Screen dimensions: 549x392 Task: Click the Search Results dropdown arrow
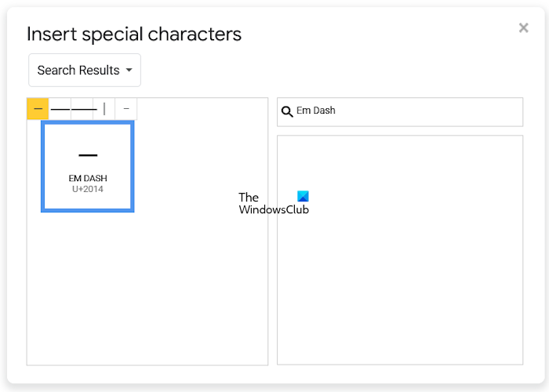pos(128,71)
